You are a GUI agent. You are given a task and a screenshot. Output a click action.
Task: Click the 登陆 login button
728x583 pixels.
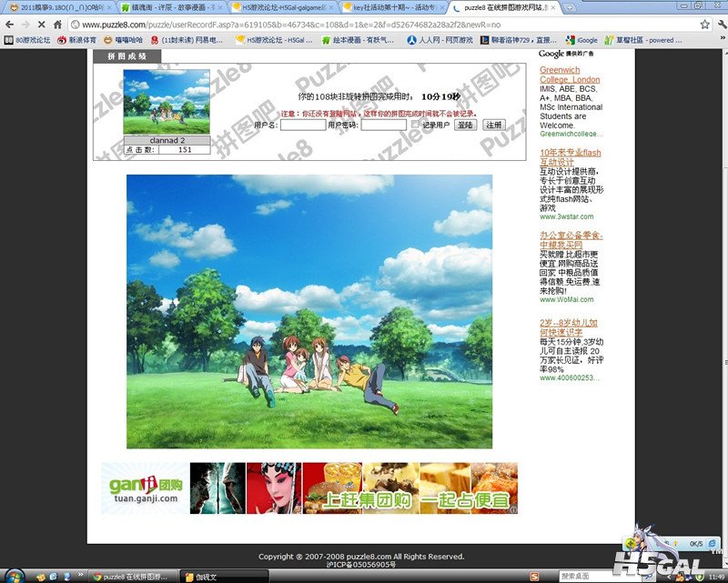(x=465, y=125)
